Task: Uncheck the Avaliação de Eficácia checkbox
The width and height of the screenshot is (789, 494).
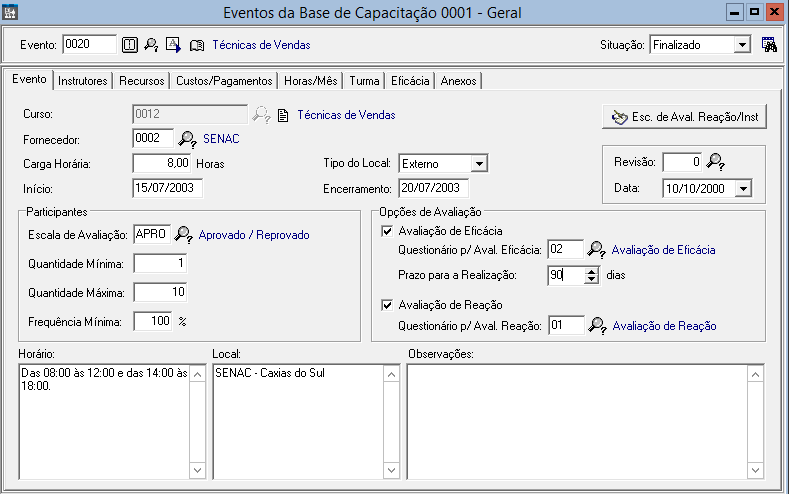Action: point(388,231)
